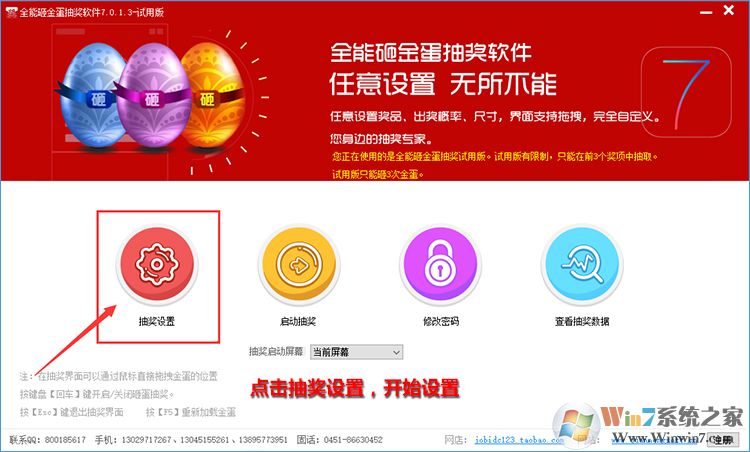Click the 注册 register button
Screen dimensions: 750x452
722,440
